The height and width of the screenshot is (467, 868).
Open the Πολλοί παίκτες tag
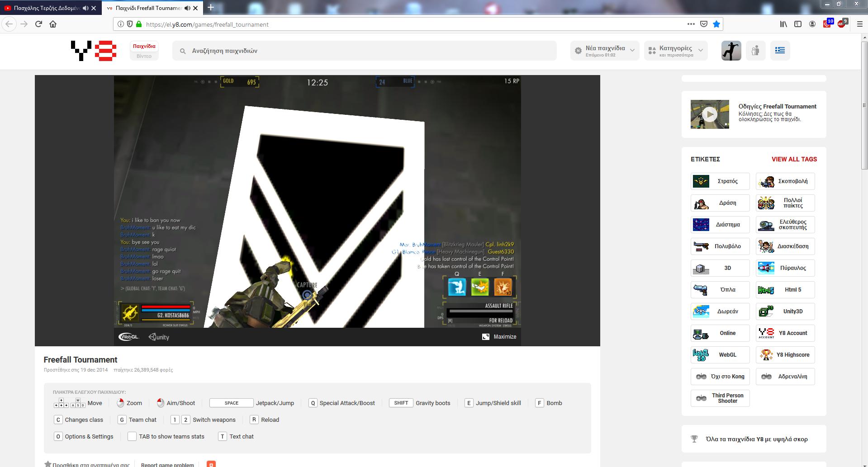tap(785, 203)
